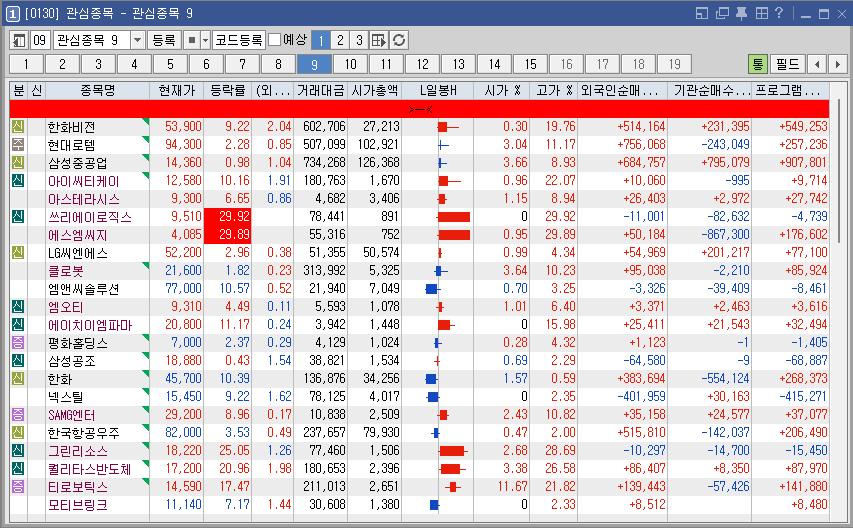The image size is (853, 528).
Task: Switch to watchlist tab 1
Action: (26, 64)
